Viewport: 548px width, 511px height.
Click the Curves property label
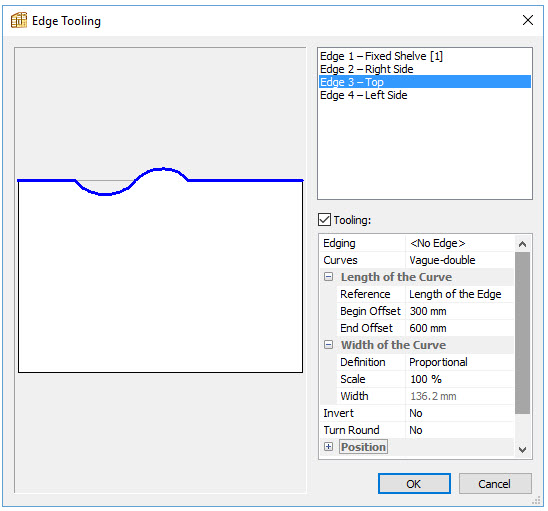340,260
